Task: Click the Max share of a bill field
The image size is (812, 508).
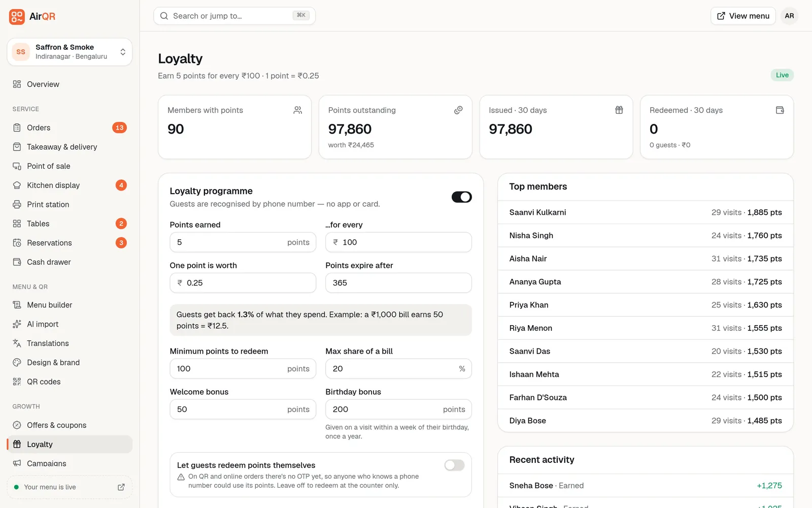Action: pyautogui.click(x=398, y=369)
